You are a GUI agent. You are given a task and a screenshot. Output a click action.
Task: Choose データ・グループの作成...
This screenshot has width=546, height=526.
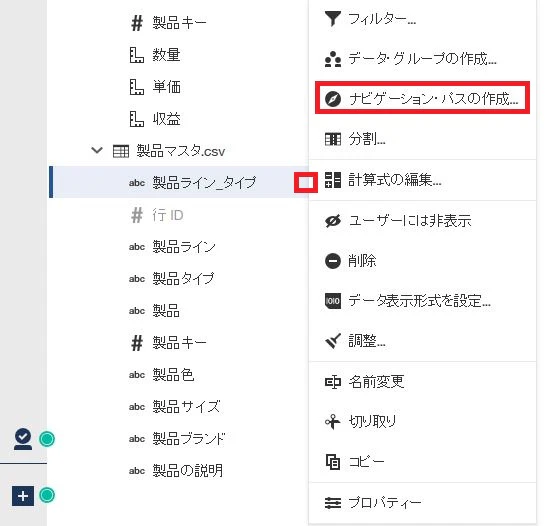(x=422, y=58)
